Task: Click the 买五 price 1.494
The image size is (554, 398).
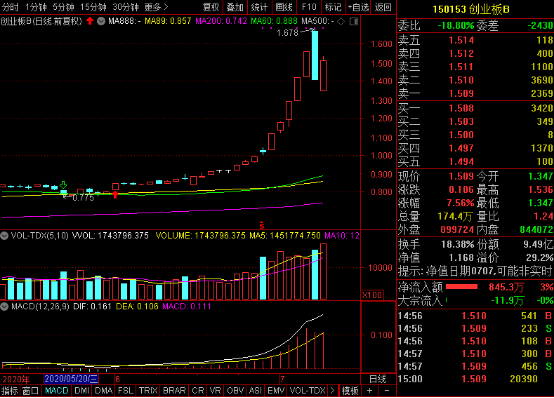Action: [x=461, y=162]
